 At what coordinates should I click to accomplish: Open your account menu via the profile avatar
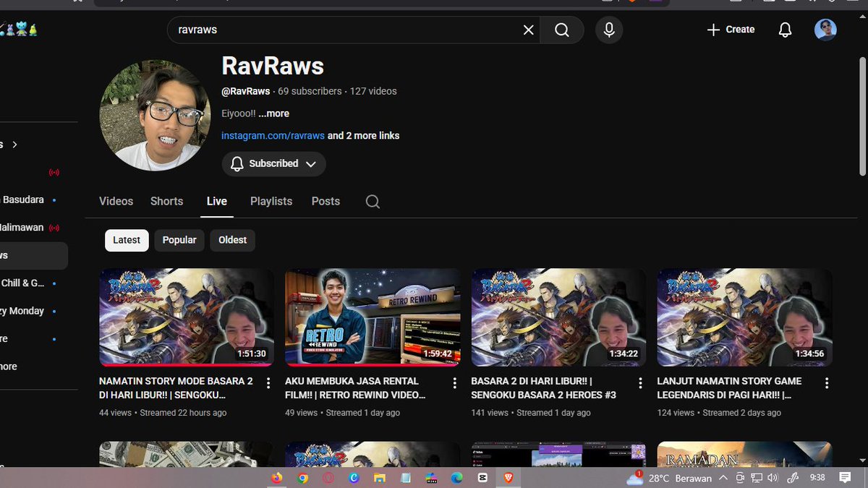click(825, 30)
